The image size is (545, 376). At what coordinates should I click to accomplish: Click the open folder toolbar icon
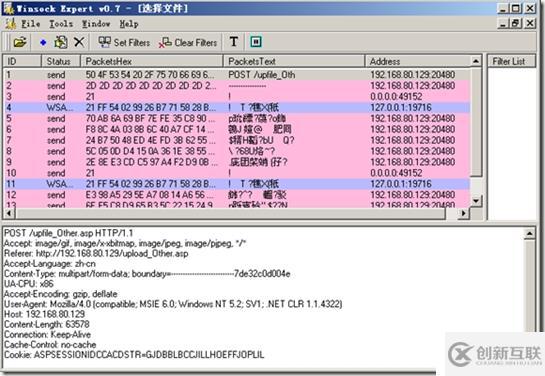pyautogui.click(x=20, y=42)
